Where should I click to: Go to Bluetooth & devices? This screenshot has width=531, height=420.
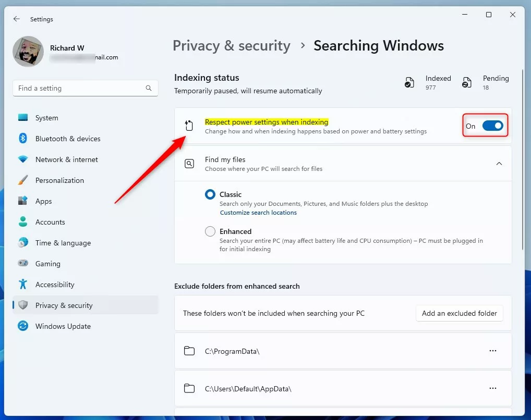(86, 139)
